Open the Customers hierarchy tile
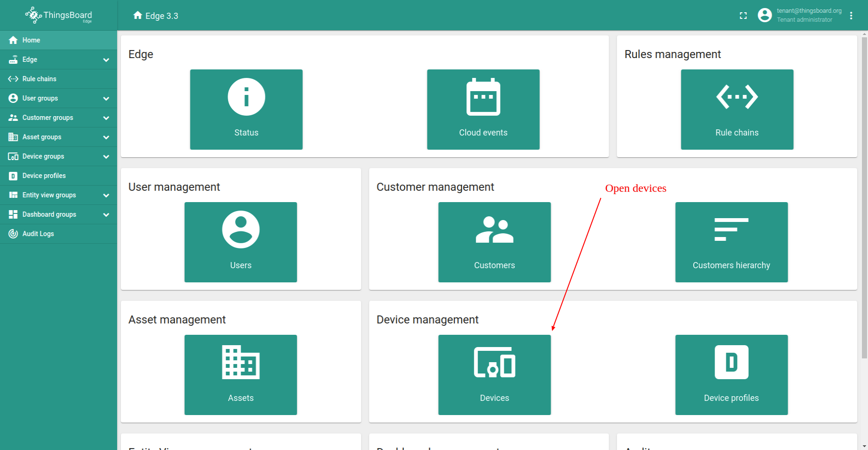Image resolution: width=868 pixels, height=450 pixels. pyautogui.click(x=731, y=242)
